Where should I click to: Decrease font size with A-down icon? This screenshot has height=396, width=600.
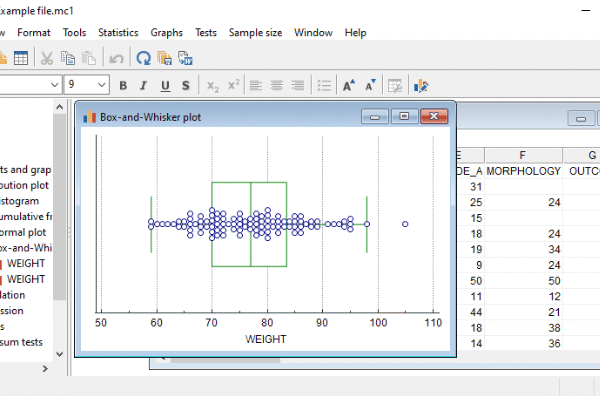coord(370,85)
